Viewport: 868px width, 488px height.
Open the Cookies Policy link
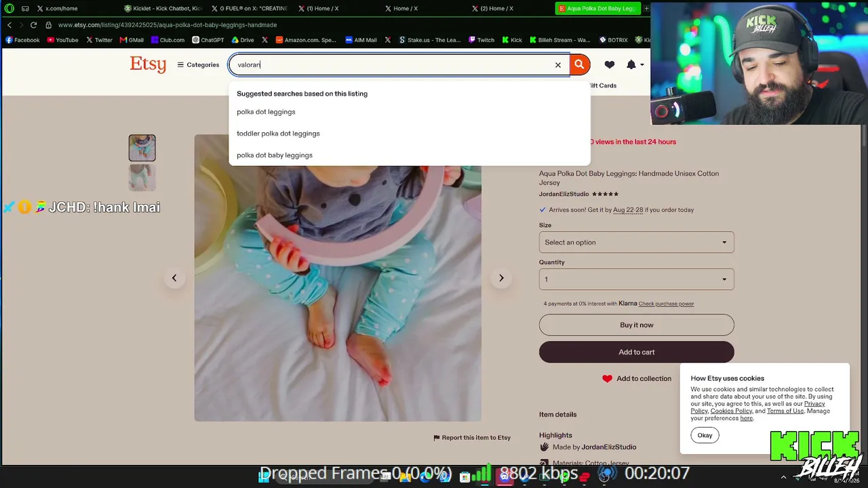coord(731,411)
